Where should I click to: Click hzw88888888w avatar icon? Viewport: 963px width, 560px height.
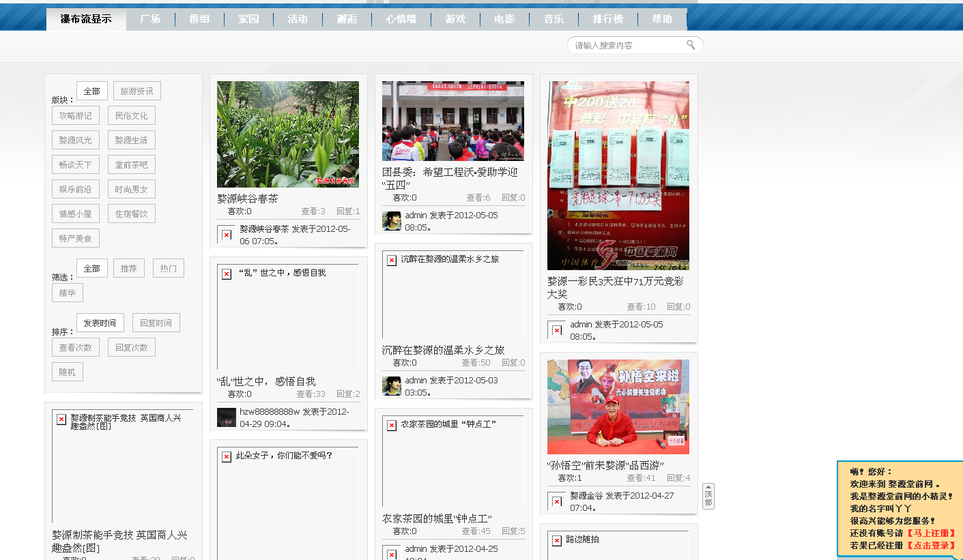[227, 417]
